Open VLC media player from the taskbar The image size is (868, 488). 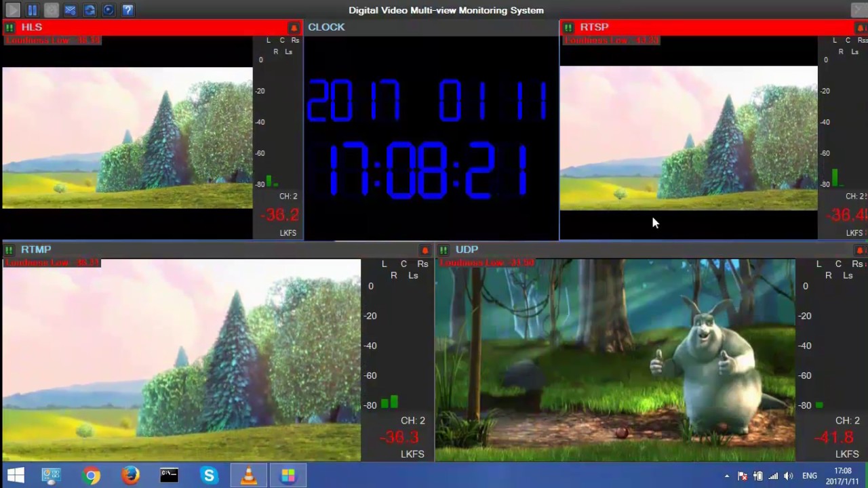pos(249,475)
